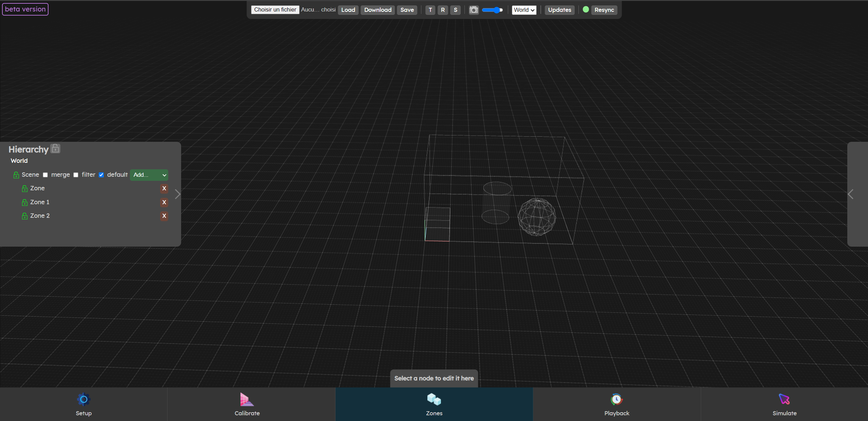Click the lock icon next to Zone 2
This screenshot has height=421, width=868.
coord(25,216)
